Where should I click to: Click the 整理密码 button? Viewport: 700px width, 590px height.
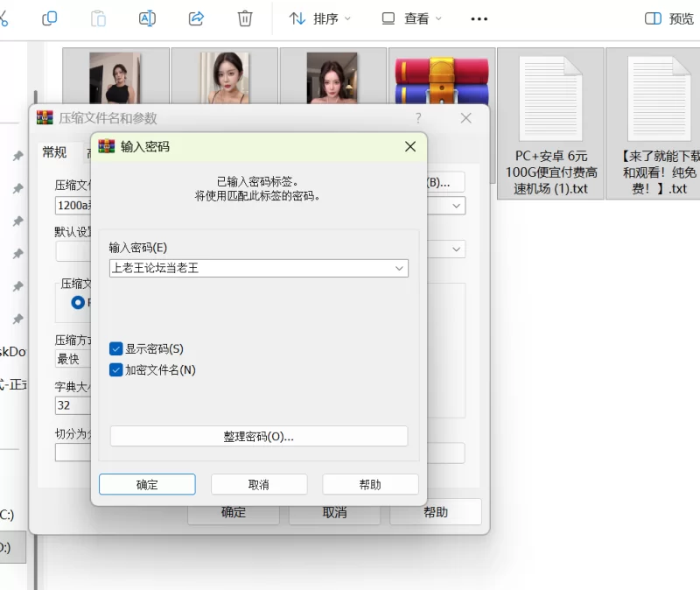click(259, 436)
